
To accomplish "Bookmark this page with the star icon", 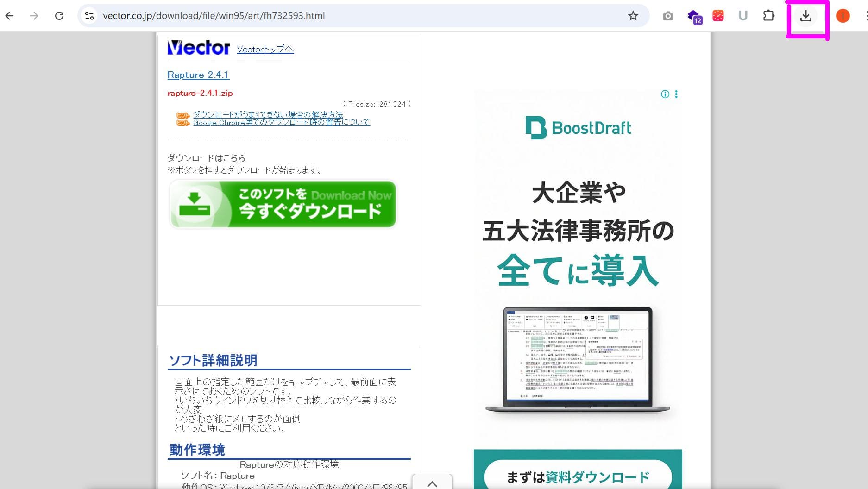I will (633, 16).
